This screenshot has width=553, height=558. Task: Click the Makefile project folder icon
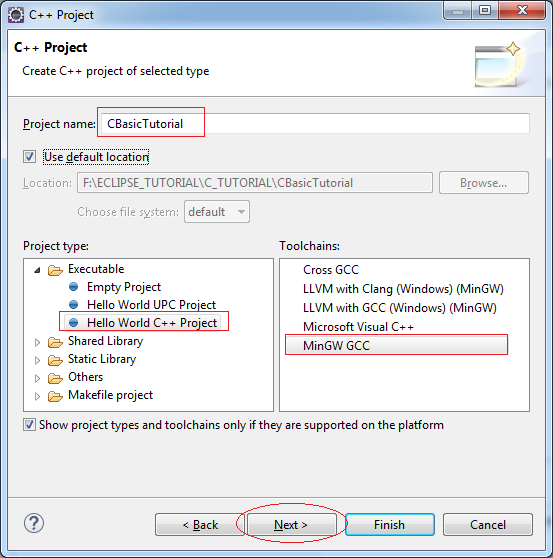[55, 396]
